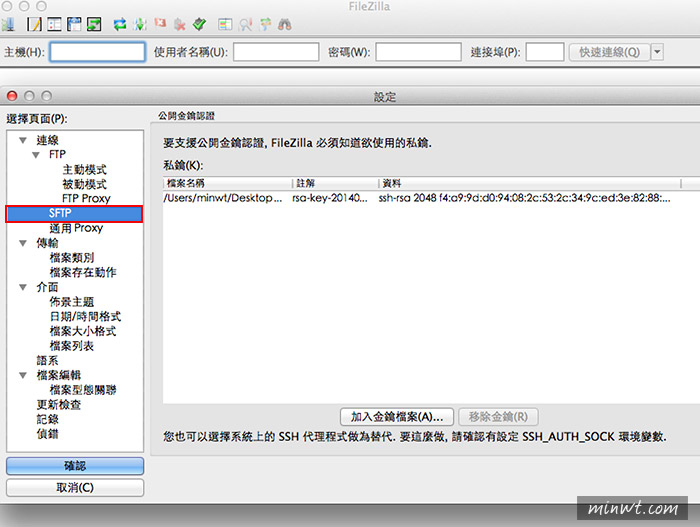This screenshot has width=700, height=527.
Task: Click the port (連接埠) input field
Action: point(545,52)
